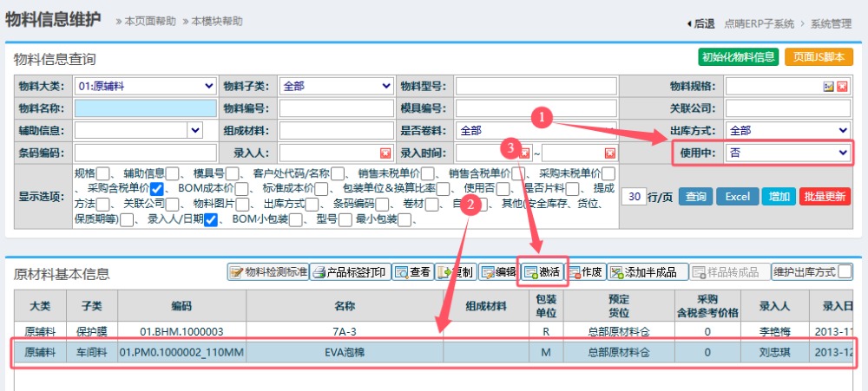Uncheck the 采购含税单价 display option
The height and width of the screenshot is (391, 868).
(157, 189)
